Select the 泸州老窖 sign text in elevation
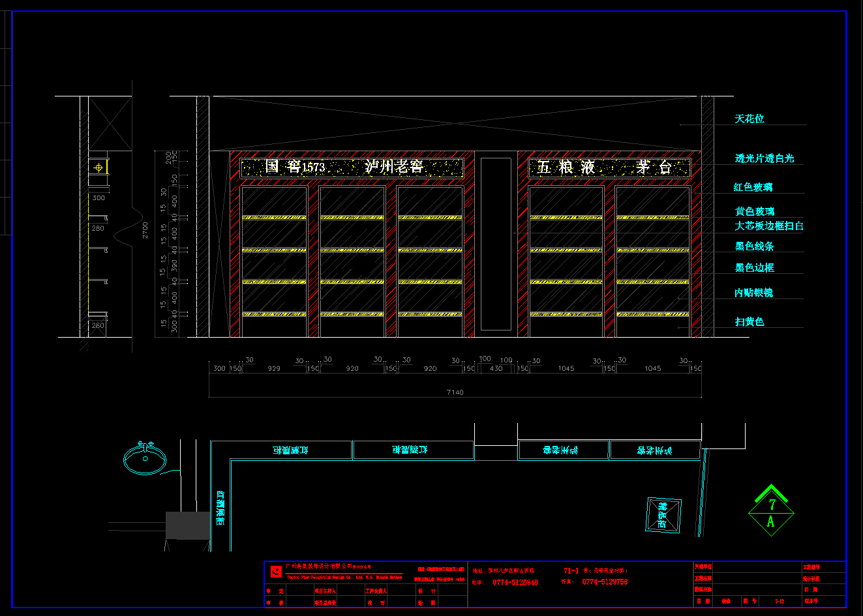The image size is (863, 616). [394, 167]
